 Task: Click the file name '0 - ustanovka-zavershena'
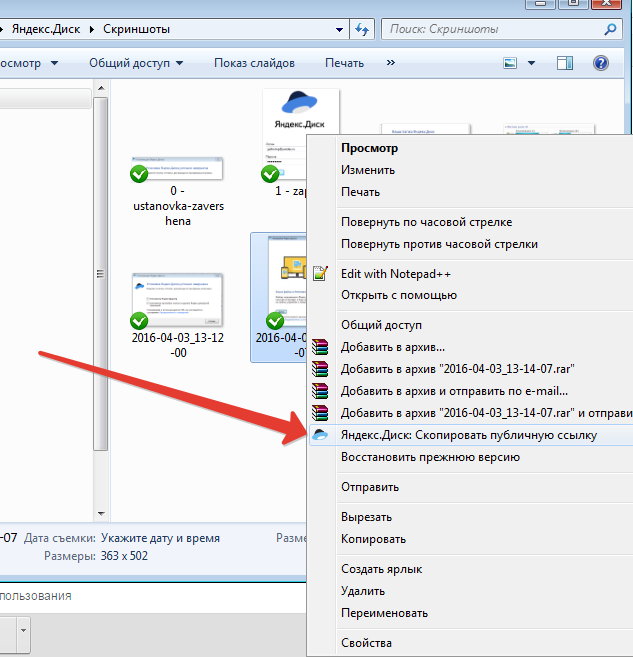(x=178, y=206)
